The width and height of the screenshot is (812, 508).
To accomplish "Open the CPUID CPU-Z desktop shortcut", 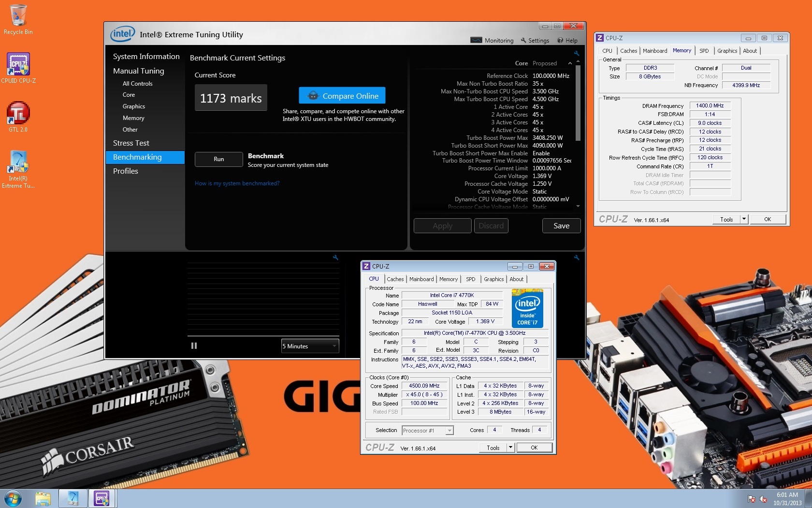I will [x=18, y=68].
